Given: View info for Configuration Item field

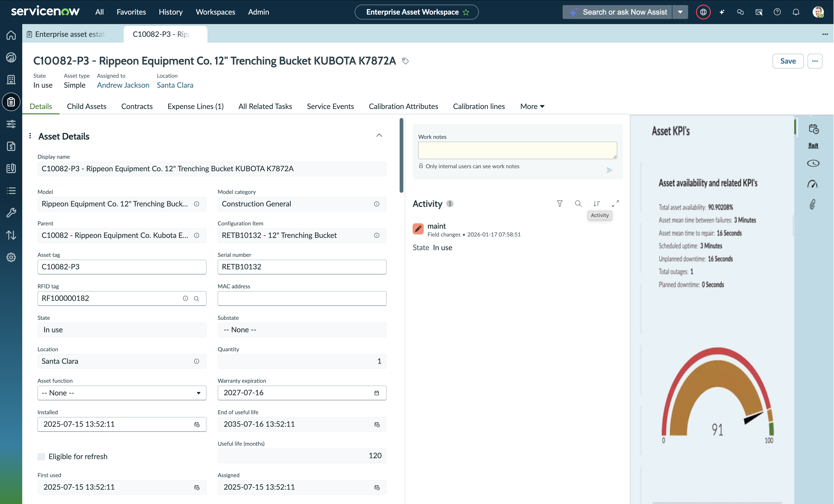Looking at the screenshot, I should 377,235.
